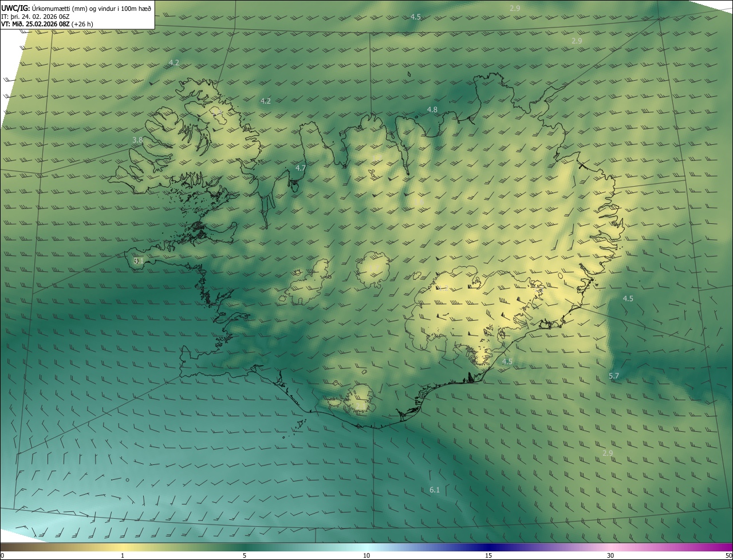733x560 pixels.
Task: Click the '50' tick on the color scale
Action: pos(728,555)
